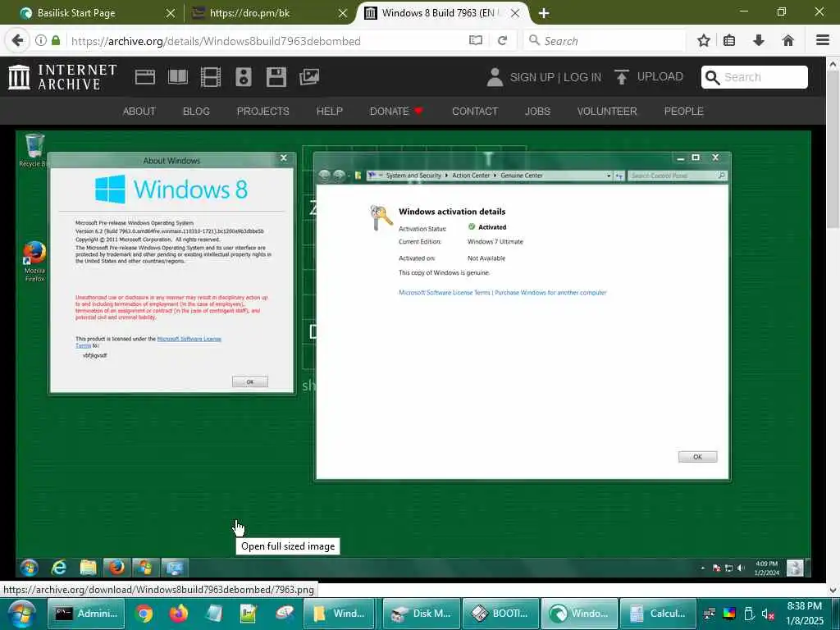
Task: Close the dro.pm/bk tab
Action: 343,13
